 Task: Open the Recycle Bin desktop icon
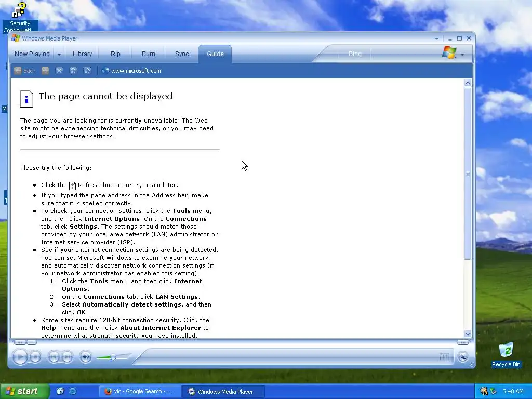[x=506, y=354]
